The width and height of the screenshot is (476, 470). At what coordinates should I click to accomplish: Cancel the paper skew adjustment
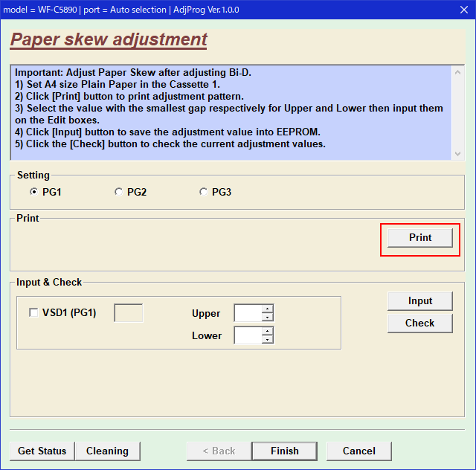(x=359, y=451)
